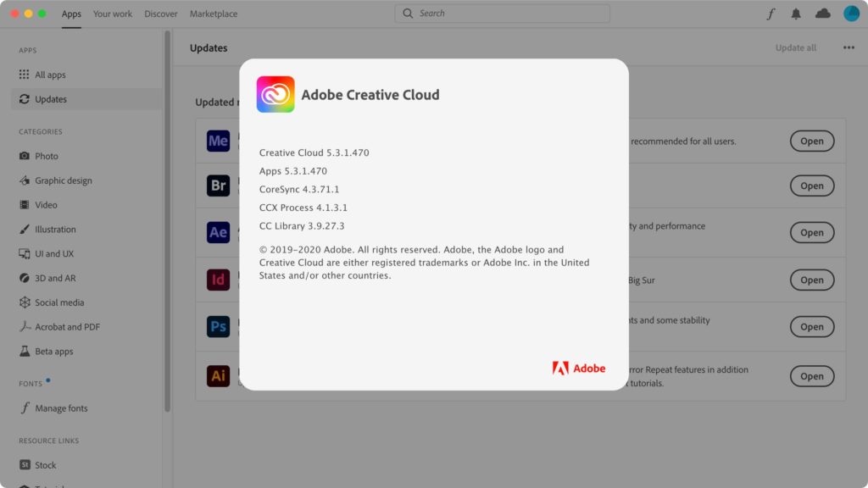Check cloud sync status icon
This screenshot has height=488, width=868.
click(x=822, y=14)
